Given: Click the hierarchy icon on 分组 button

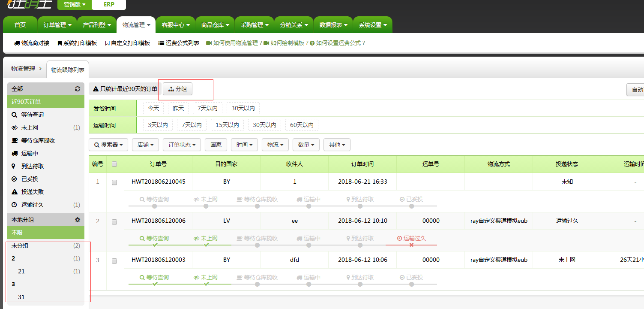Looking at the screenshot, I should tap(171, 89).
